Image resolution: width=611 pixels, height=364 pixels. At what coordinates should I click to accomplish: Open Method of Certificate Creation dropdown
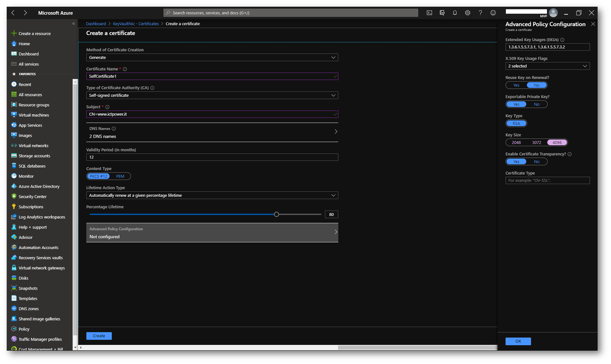pos(212,57)
